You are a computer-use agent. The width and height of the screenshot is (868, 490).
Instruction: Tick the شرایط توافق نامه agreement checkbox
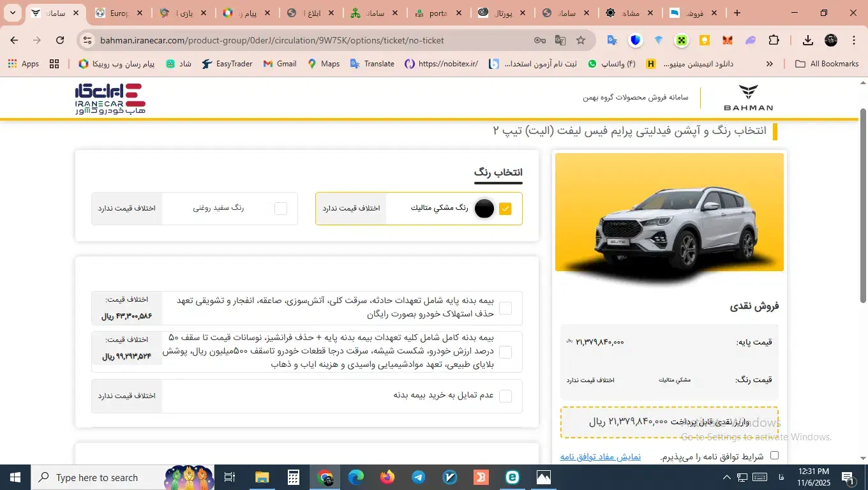click(775, 456)
